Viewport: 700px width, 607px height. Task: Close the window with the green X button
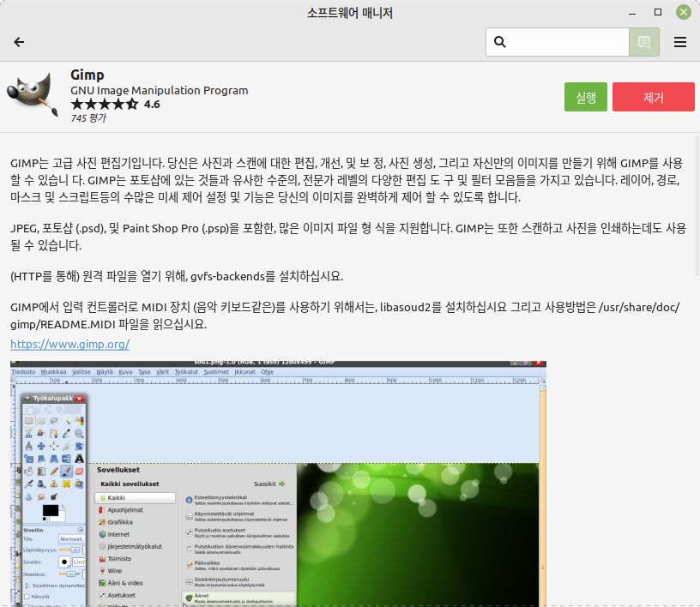tap(684, 12)
